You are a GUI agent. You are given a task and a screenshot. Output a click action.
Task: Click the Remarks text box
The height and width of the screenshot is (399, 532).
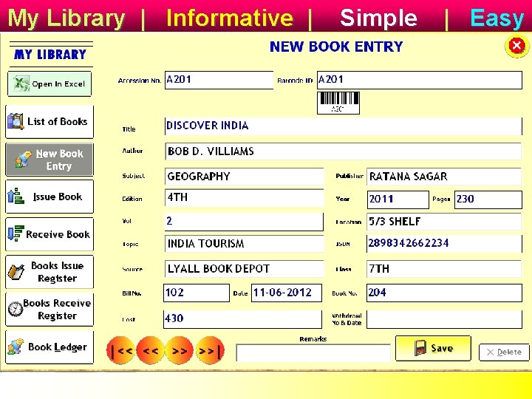tap(313, 353)
